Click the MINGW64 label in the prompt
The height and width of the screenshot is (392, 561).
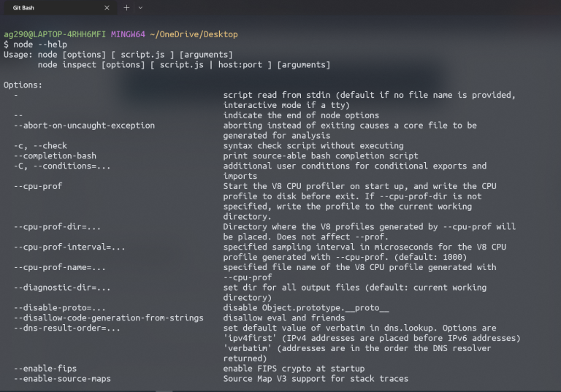pos(128,34)
